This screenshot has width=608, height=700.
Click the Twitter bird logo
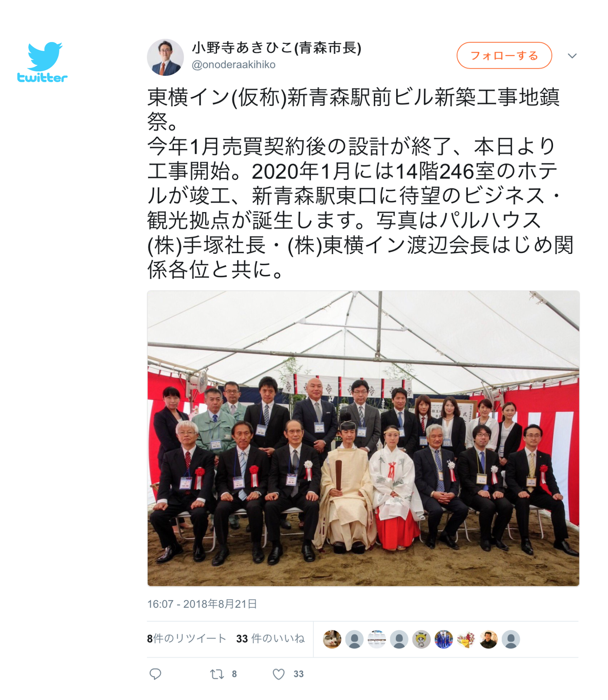tap(42, 62)
